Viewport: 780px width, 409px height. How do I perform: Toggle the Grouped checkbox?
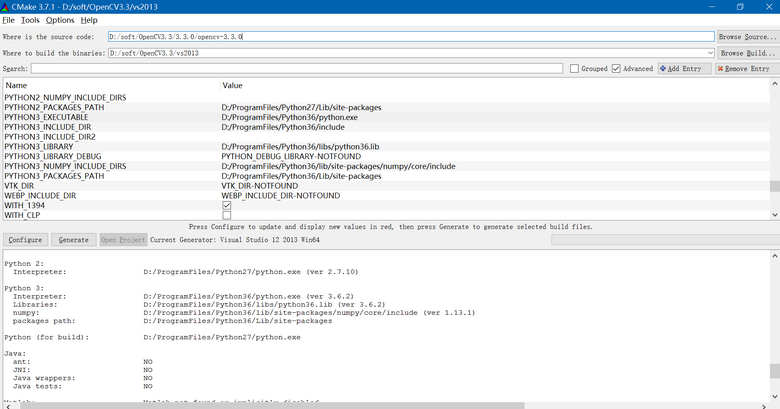(574, 69)
